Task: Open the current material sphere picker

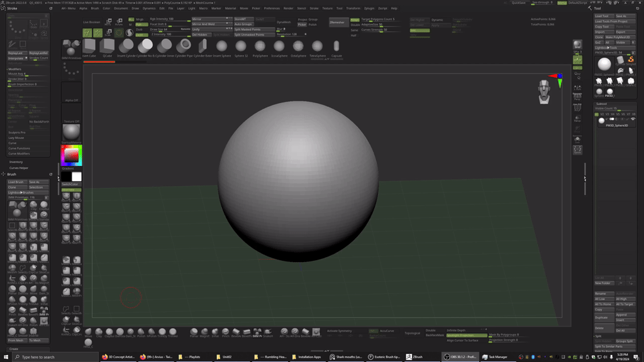Action: 71,133
